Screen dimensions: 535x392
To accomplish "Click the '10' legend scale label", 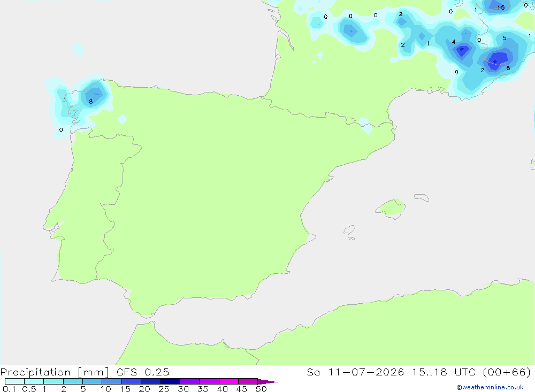I will coord(106,389).
